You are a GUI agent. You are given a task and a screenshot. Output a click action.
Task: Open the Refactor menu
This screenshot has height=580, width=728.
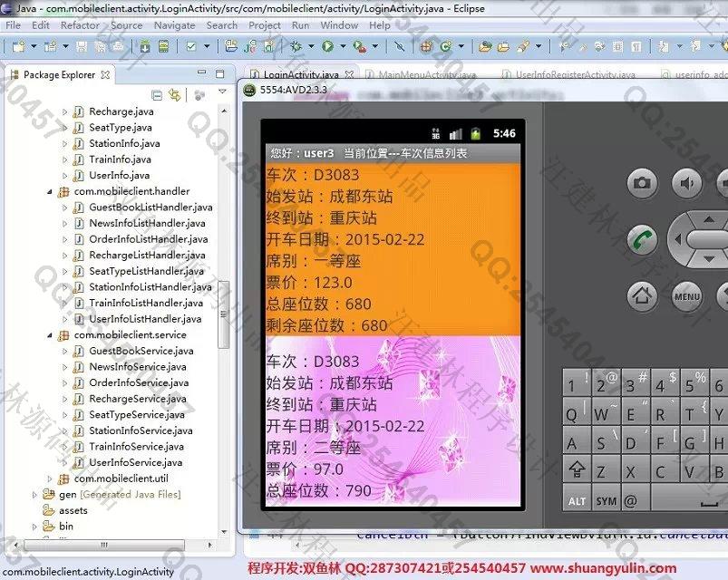80,25
